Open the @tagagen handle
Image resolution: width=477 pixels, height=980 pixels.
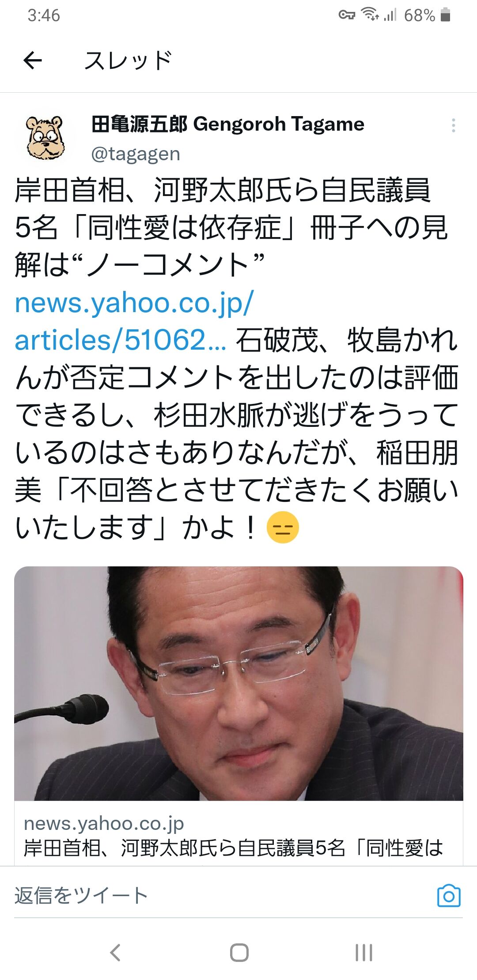(x=136, y=154)
